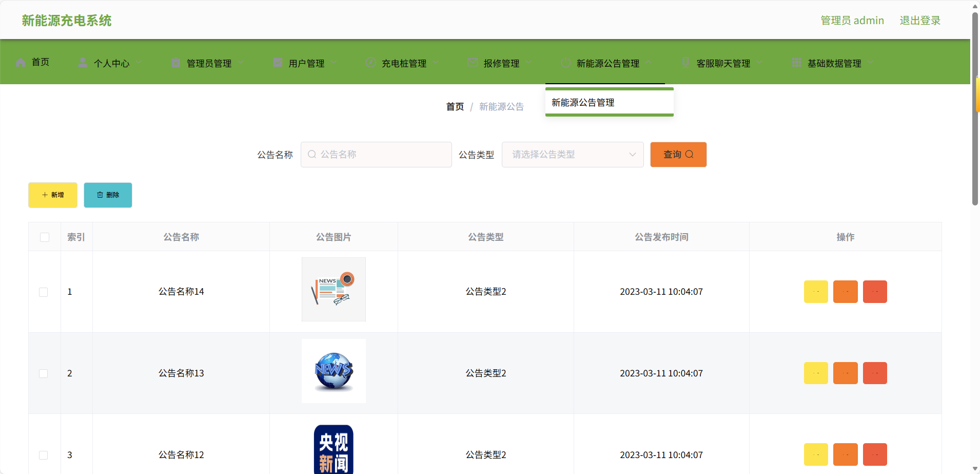Screen dimensions: 980x474
Task: Click the yellow action button for 公告名称12
Action: (x=816, y=454)
